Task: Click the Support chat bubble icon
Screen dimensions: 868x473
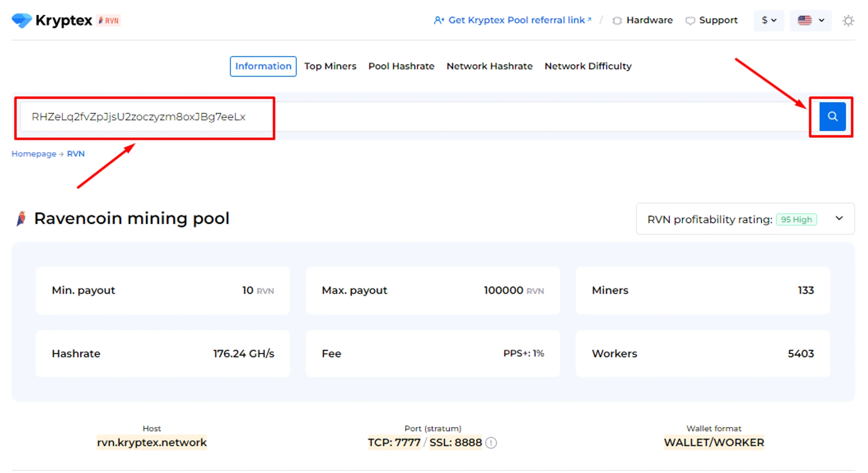Action: pyautogui.click(x=690, y=20)
